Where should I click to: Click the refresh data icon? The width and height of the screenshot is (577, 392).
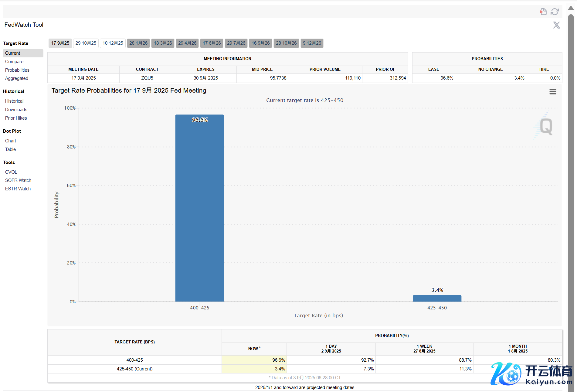coord(555,12)
